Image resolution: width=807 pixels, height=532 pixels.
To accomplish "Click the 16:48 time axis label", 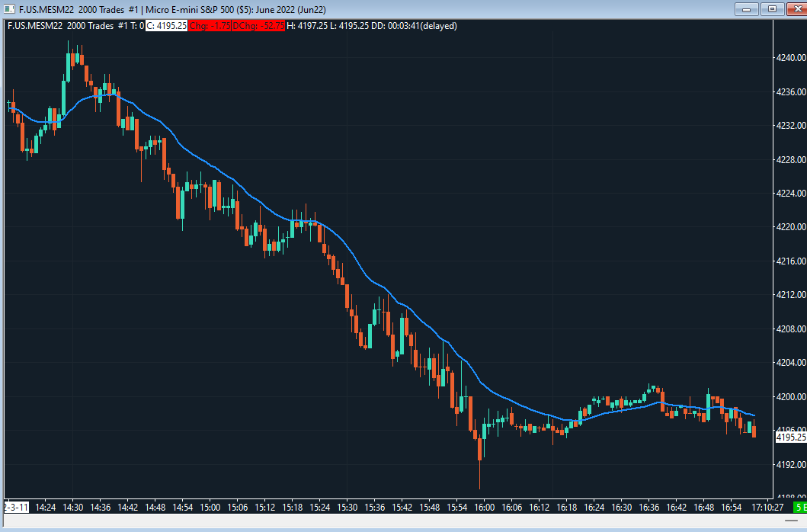I will click(x=704, y=508).
